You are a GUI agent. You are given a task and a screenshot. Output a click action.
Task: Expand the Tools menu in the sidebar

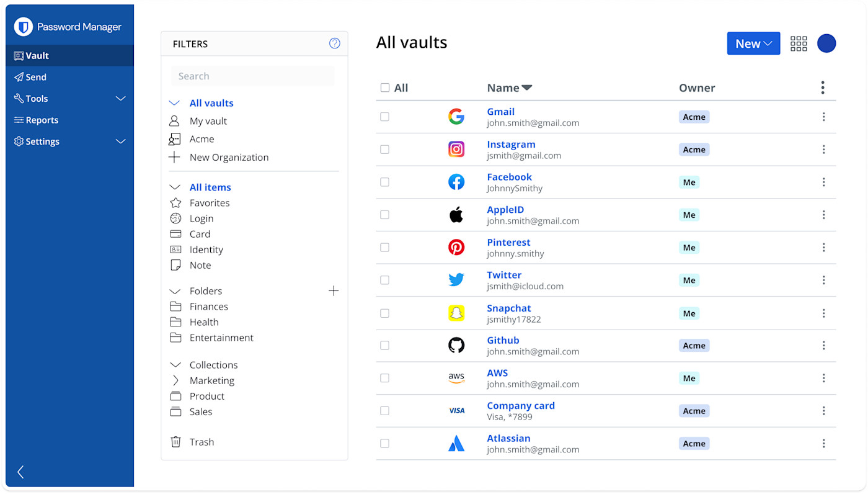pos(121,98)
